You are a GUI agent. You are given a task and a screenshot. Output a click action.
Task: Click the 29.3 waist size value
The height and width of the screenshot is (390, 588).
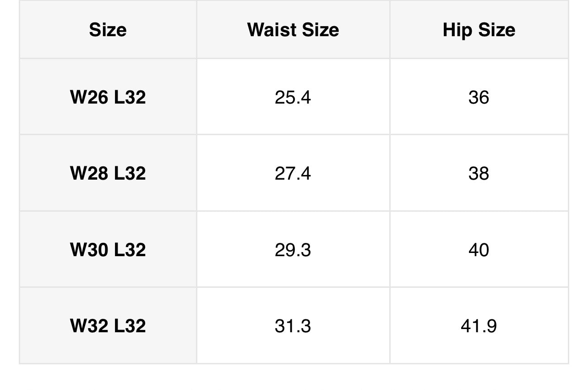pos(293,250)
